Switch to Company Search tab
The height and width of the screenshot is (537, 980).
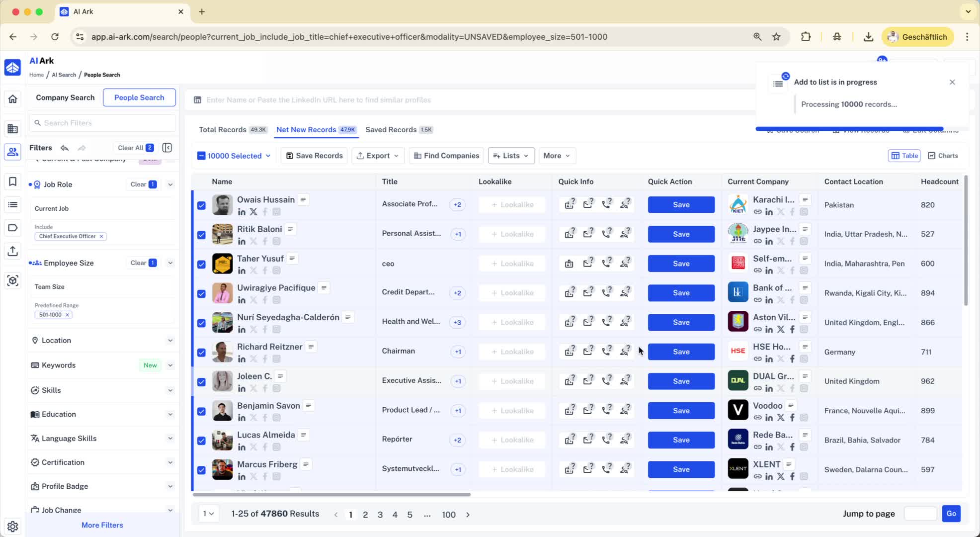[x=65, y=97]
